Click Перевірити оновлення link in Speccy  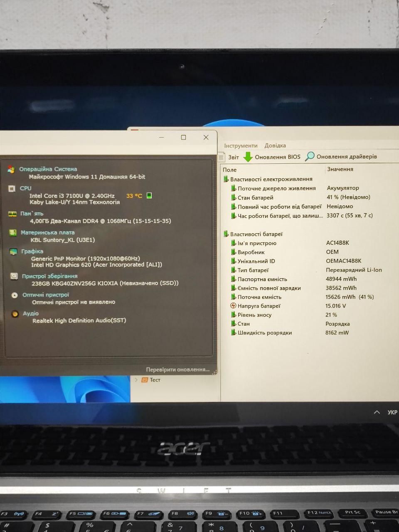[177, 369]
